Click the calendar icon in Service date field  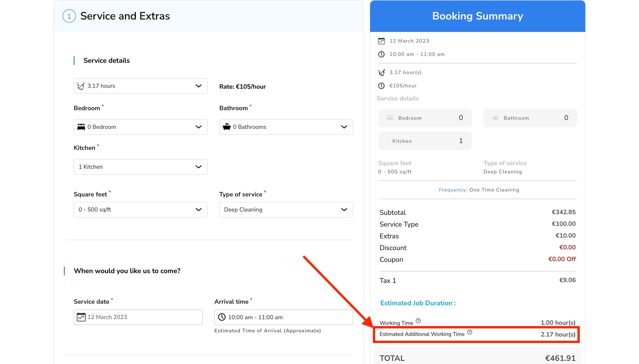tap(81, 317)
